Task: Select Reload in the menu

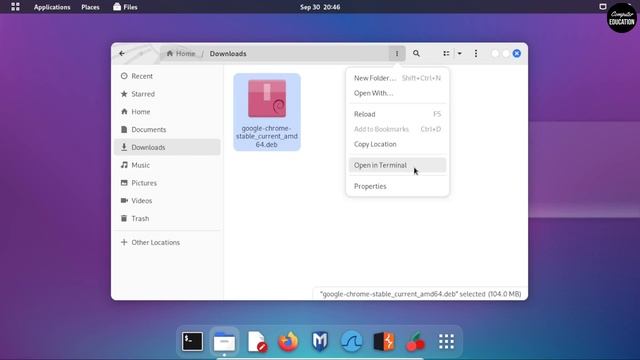Action: [397, 114]
